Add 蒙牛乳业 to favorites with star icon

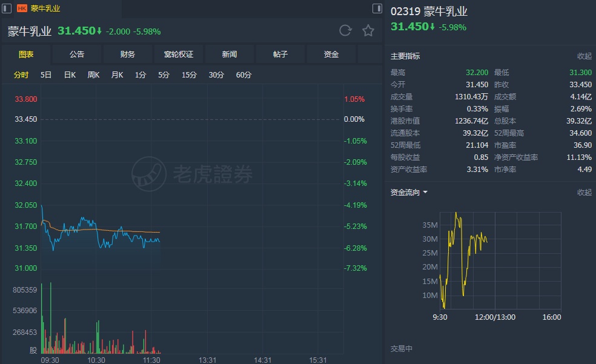coord(368,31)
